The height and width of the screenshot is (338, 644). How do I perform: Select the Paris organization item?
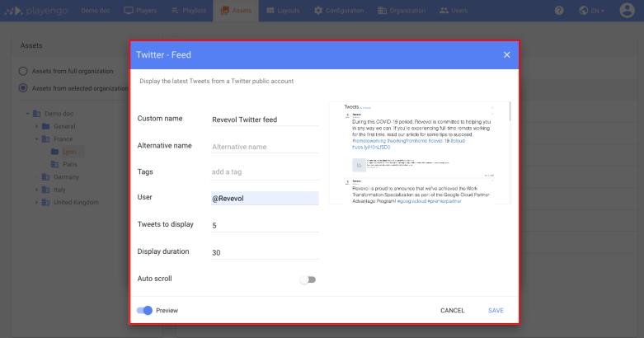[70, 164]
